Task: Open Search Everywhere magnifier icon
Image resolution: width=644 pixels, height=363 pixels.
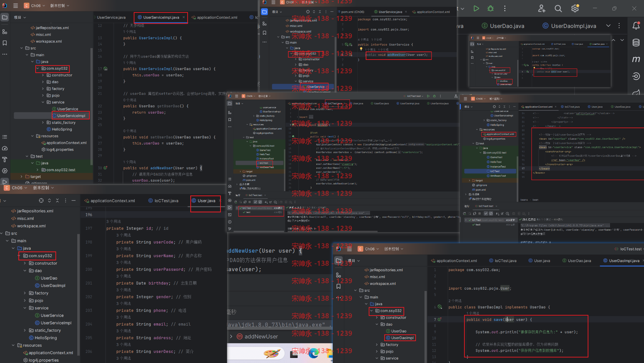Action: click(558, 9)
